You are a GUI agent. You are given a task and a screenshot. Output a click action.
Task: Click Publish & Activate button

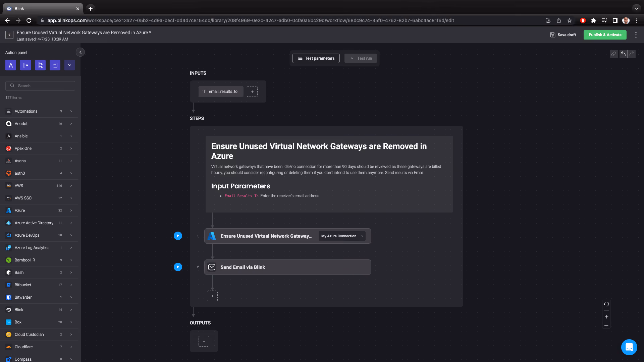[x=605, y=35]
